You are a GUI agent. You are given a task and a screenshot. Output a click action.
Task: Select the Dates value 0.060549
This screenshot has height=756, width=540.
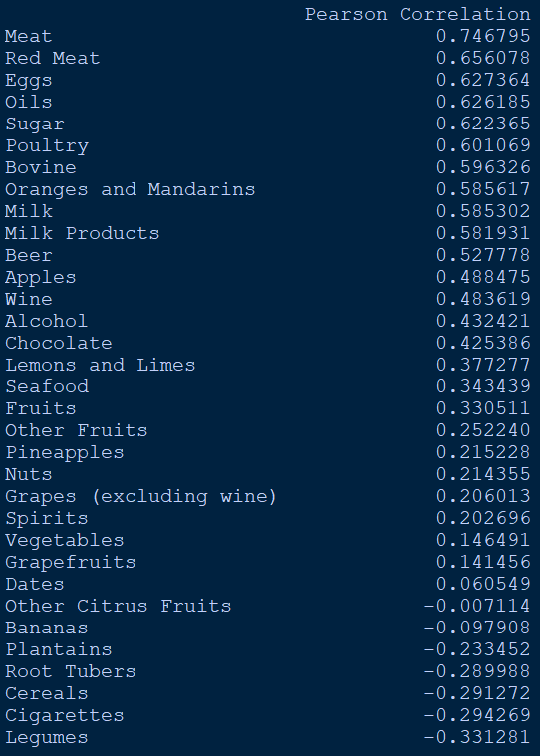coord(483,584)
